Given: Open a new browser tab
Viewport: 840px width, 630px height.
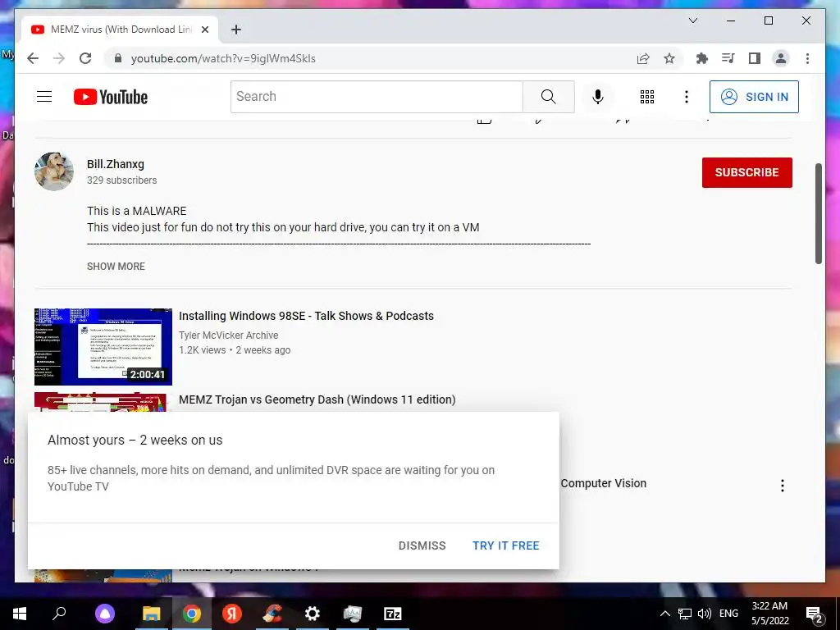Looking at the screenshot, I should (235, 30).
